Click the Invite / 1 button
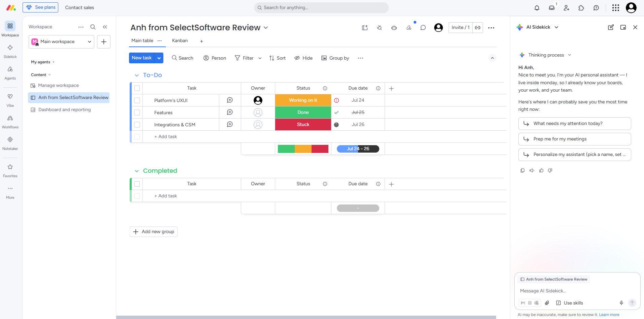 460,28
